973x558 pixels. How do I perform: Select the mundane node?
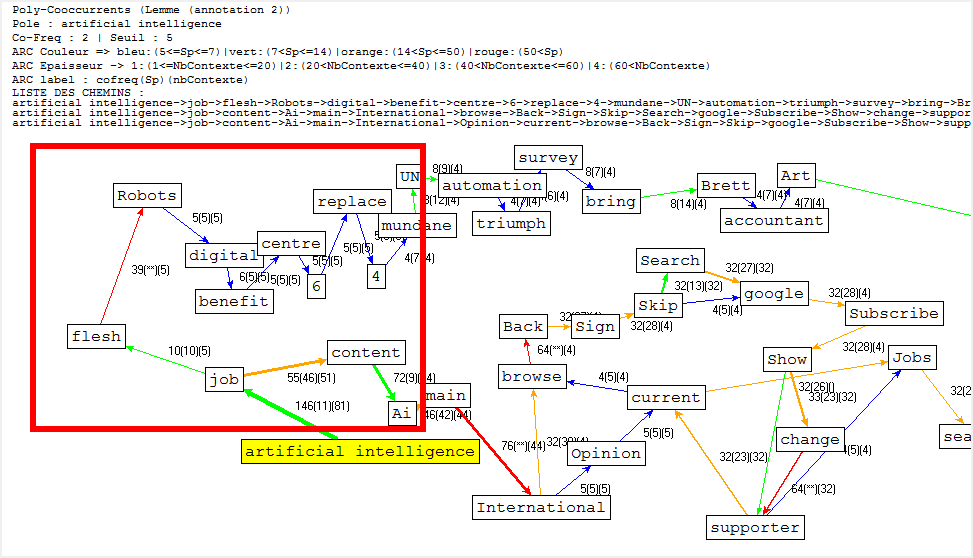(x=417, y=225)
